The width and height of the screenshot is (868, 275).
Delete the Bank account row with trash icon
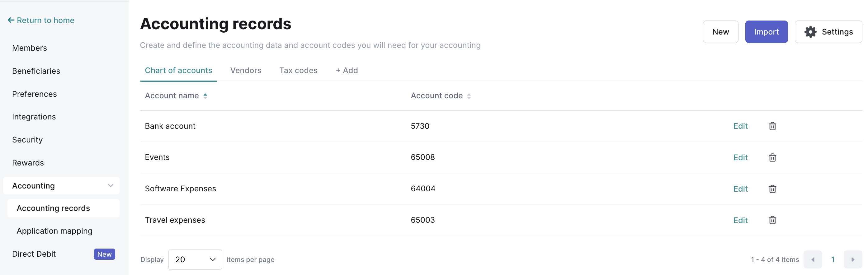click(772, 126)
